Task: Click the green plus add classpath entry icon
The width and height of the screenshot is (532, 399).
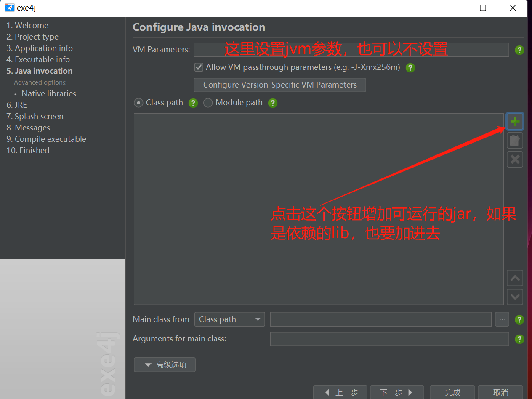Action: click(x=515, y=122)
